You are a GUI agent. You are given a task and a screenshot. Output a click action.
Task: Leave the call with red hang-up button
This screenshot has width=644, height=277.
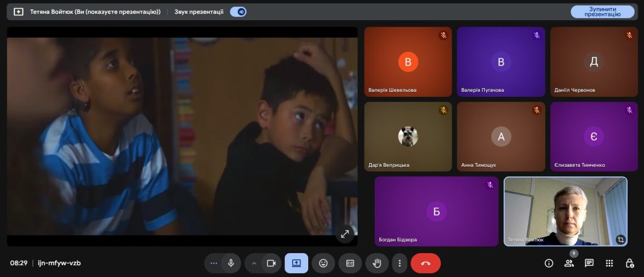click(x=426, y=263)
